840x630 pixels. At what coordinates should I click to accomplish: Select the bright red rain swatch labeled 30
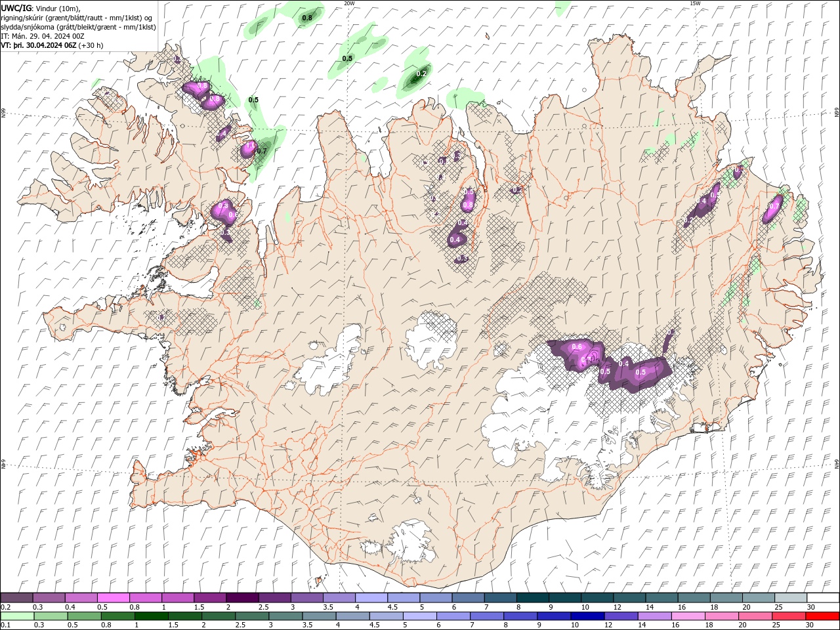tap(822, 616)
